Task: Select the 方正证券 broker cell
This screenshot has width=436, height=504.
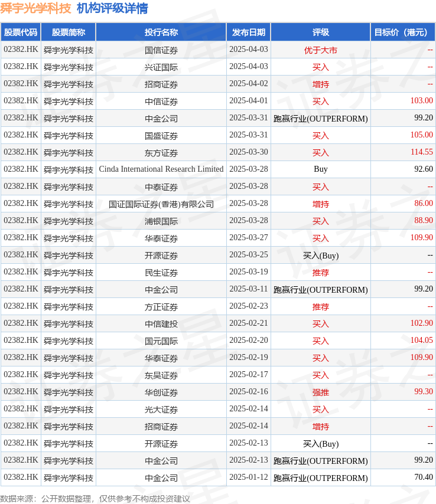Action: coord(161,307)
